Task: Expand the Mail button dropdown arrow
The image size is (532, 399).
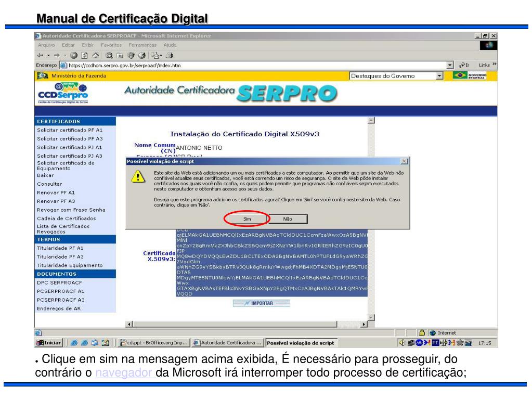Action: tap(161, 55)
